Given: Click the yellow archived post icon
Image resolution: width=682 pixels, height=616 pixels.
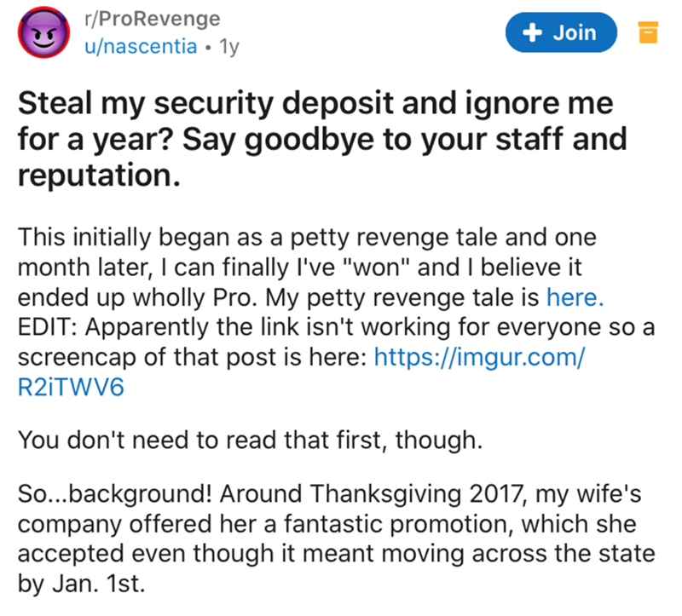Looking at the screenshot, I should coord(646,34).
